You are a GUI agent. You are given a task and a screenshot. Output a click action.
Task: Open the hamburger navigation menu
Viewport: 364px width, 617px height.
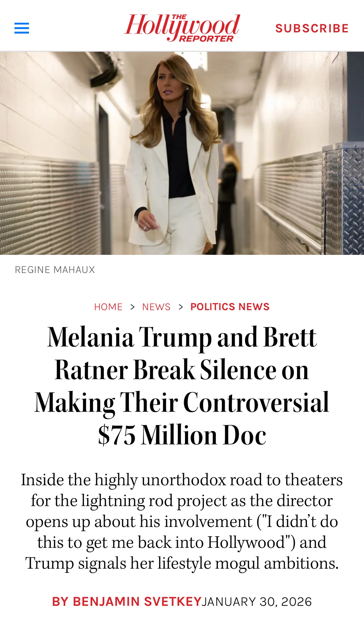[x=22, y=28]
